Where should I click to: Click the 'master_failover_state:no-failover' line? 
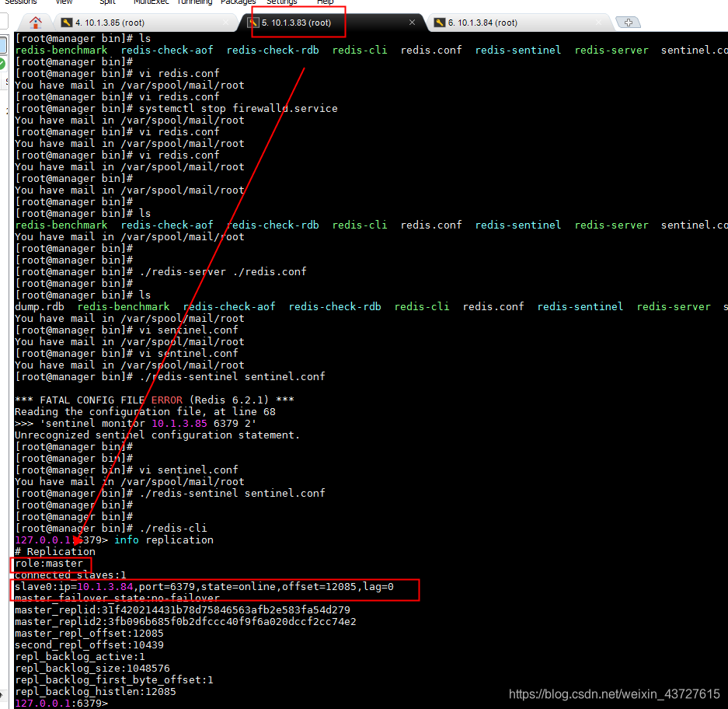tap(117, 598)
